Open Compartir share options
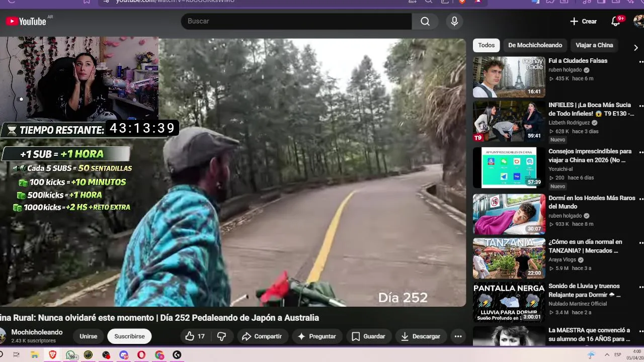Screen dimensions: 644x362 262,336
